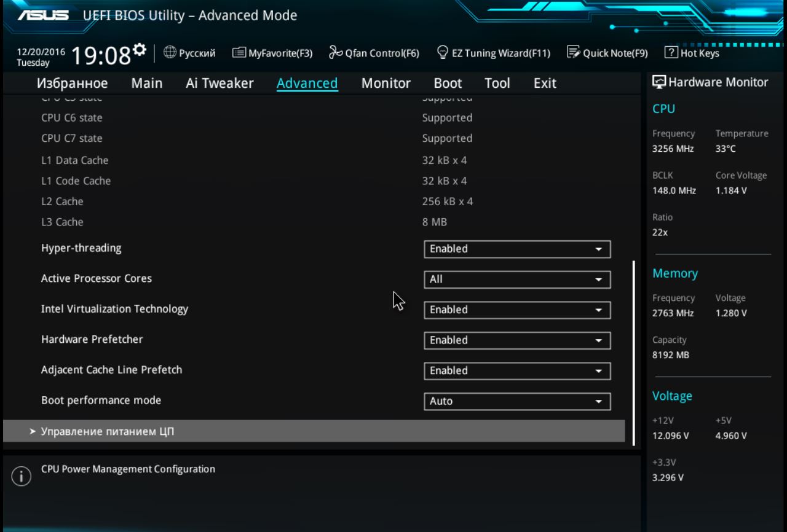The width and height of the screenshot is (787, 532).
Task: Click the L2 Cache label
Action: (x=62, y=201)
